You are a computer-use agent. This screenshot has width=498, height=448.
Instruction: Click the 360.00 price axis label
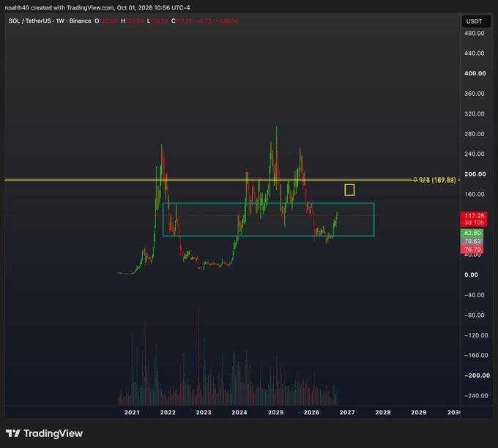[474, 94]
